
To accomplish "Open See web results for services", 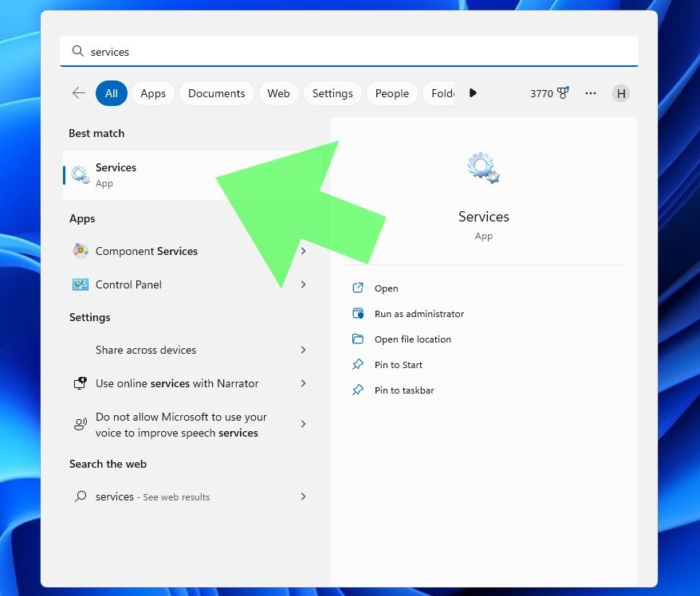I will pos(152,496).
